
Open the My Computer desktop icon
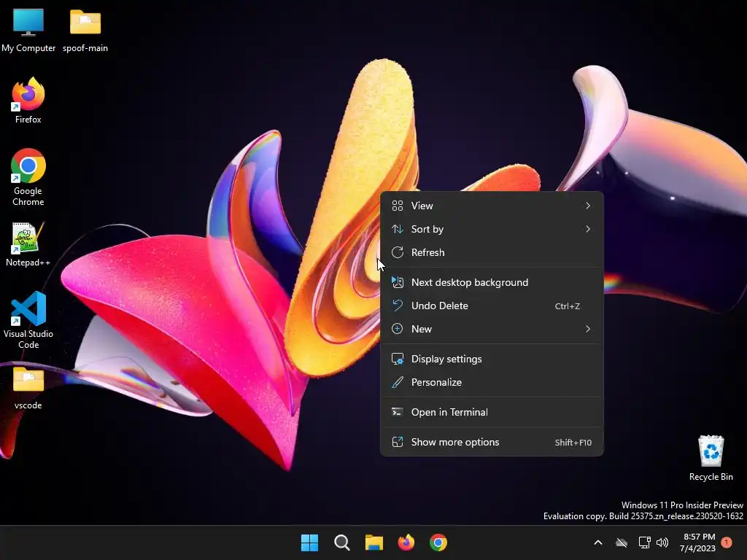click(x=28, y=30)
